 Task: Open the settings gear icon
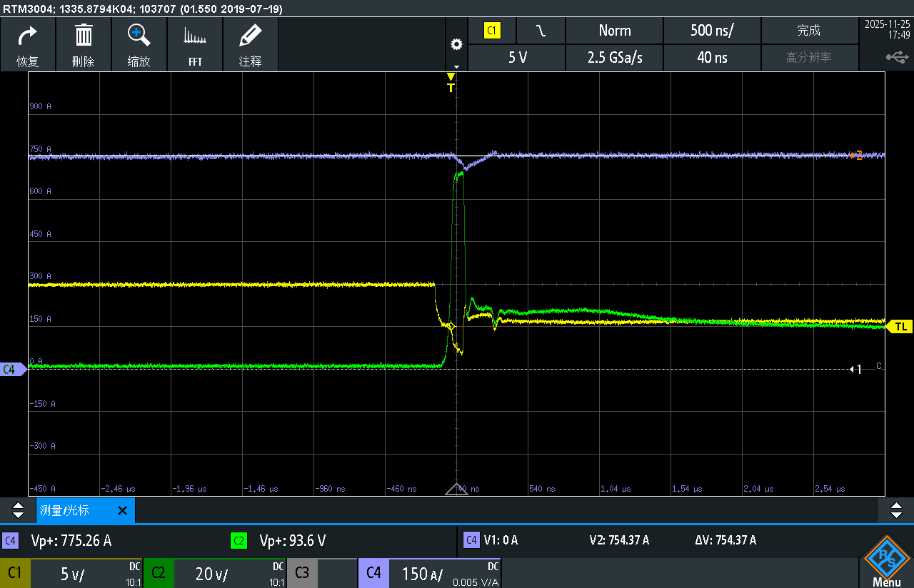[456, 45]
